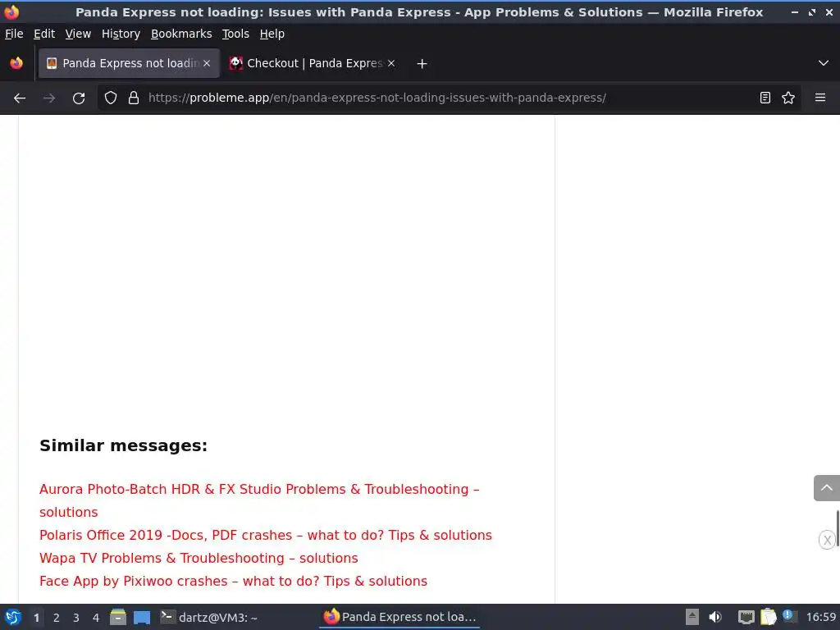Reload the current page
This screenshot has width=840, height=630.
(79, 98)
